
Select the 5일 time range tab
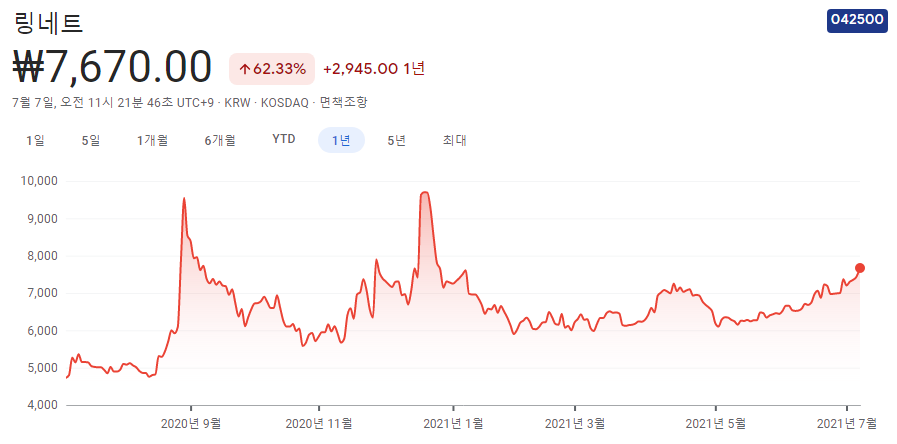click(x=91, y=140)
